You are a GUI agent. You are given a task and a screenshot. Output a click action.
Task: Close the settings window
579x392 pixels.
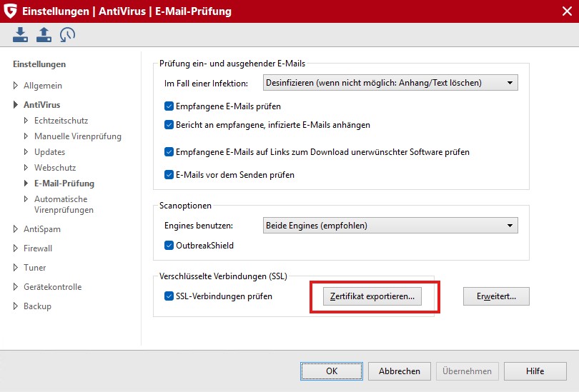point(567,11)
